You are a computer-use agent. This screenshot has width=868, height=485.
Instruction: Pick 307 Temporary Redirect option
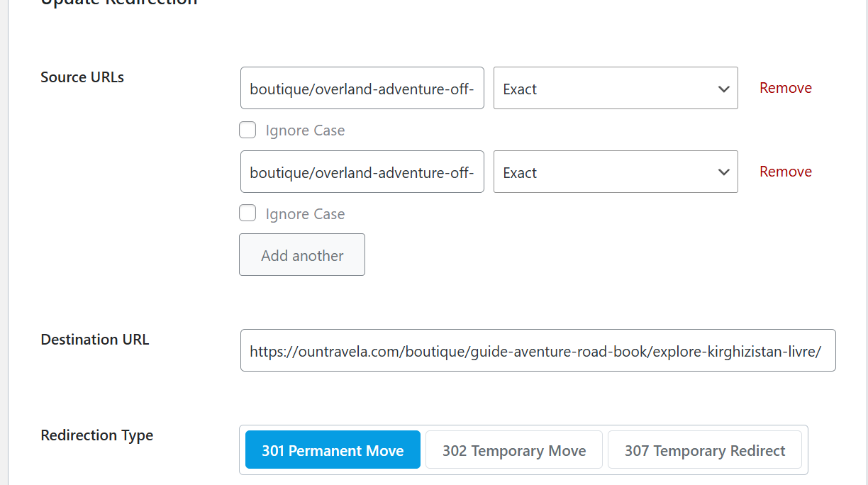704,450
